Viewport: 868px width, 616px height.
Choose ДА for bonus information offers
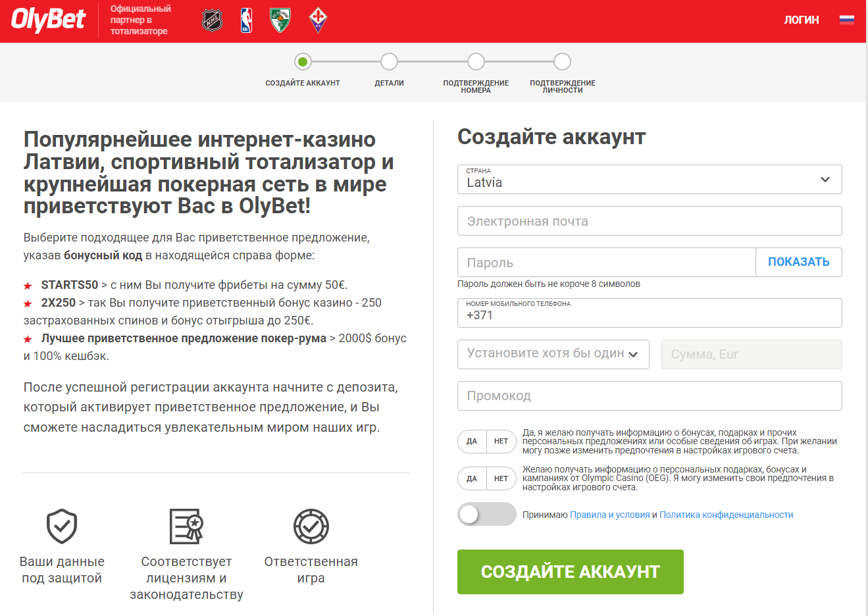pyautogui.click(x=472, y=442)
